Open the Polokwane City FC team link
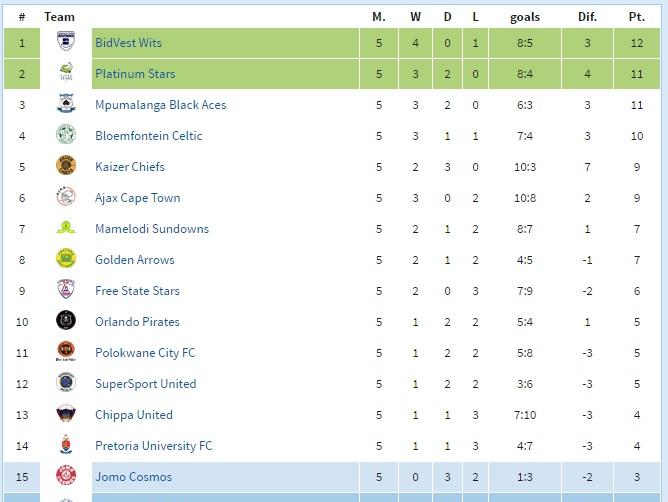Viewport: 668px width, 502px height. (145, 353)
